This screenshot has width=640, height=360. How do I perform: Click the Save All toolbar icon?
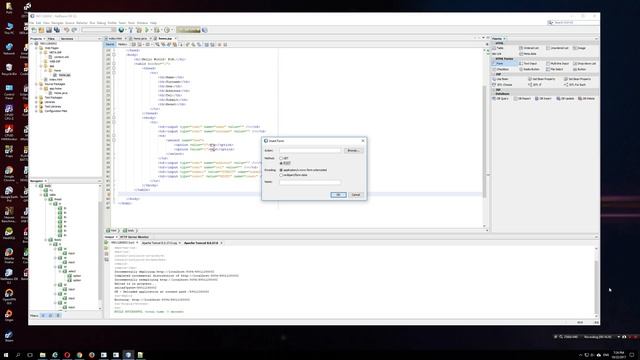[57, 30]
